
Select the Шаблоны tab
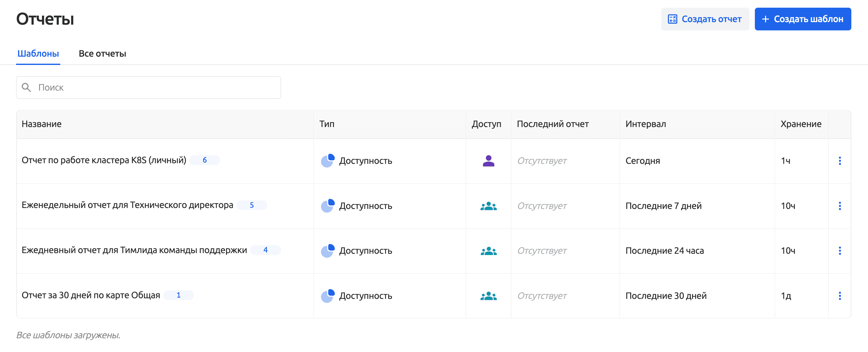point(38,53)
